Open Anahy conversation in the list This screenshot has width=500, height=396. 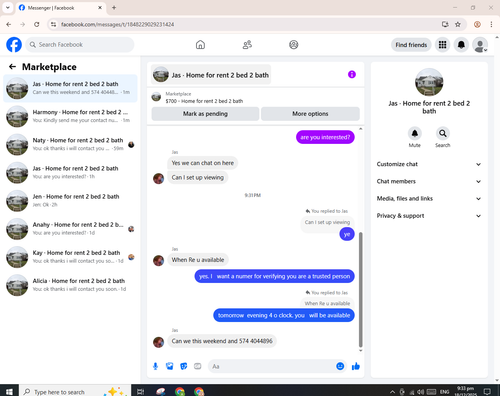(x=70, y=229)
